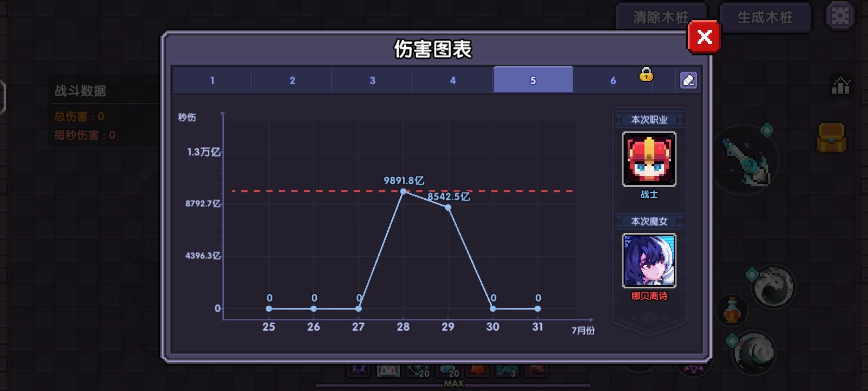The height and width of the screenshot is (391, 868).
Task: Click the 8542.5亿 data point on day 29
Action: (x=448, y=207)
